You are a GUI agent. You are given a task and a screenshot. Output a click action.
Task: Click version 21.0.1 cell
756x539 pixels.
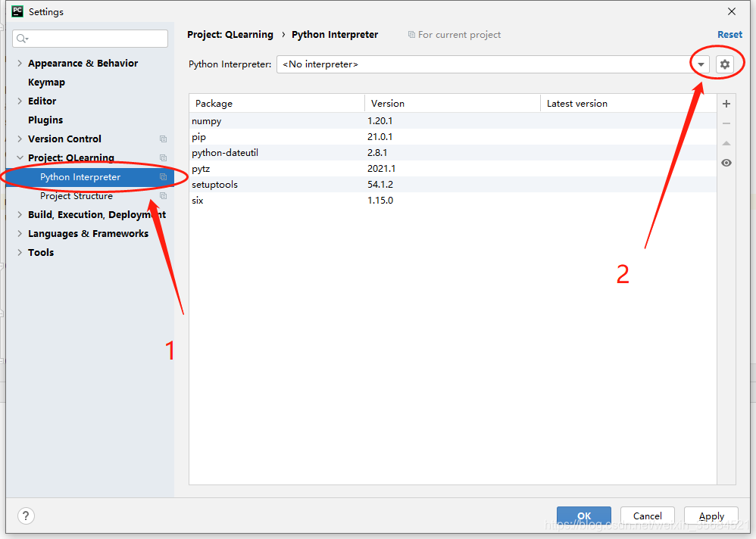[x=380, y=136]
